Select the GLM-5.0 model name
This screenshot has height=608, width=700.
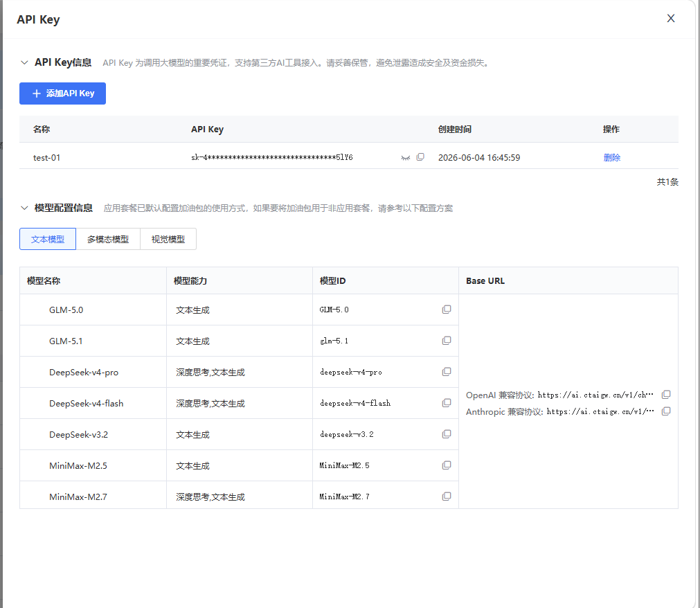[x=66, y=310]
